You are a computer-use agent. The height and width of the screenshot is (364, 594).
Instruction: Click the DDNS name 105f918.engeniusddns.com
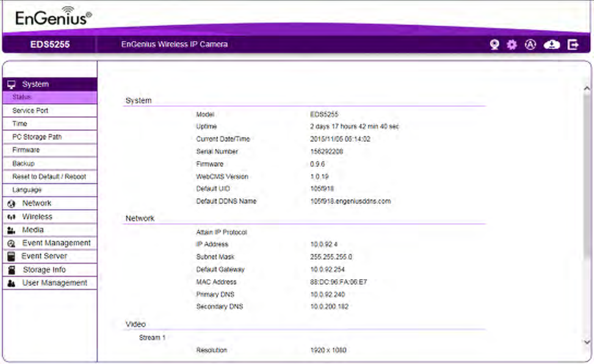[x=350, y=201]
